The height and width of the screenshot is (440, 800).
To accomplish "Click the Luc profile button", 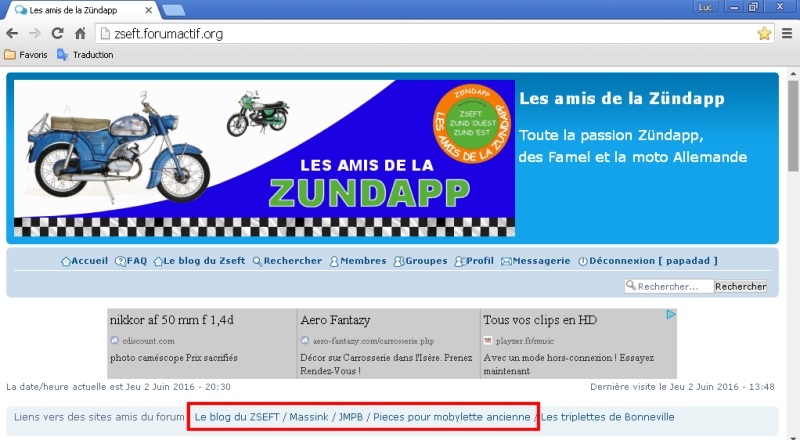I will click(x=706, y=7).
